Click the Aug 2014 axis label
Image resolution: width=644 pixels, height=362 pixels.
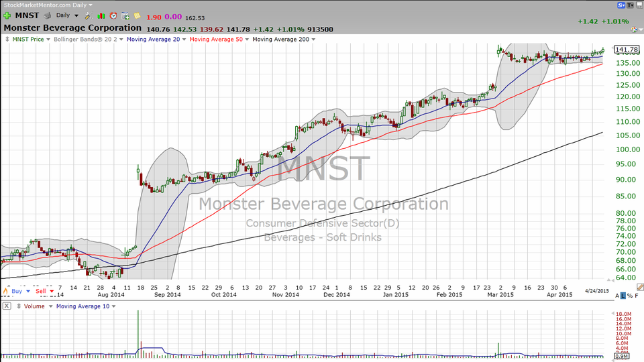coord(111,295)
